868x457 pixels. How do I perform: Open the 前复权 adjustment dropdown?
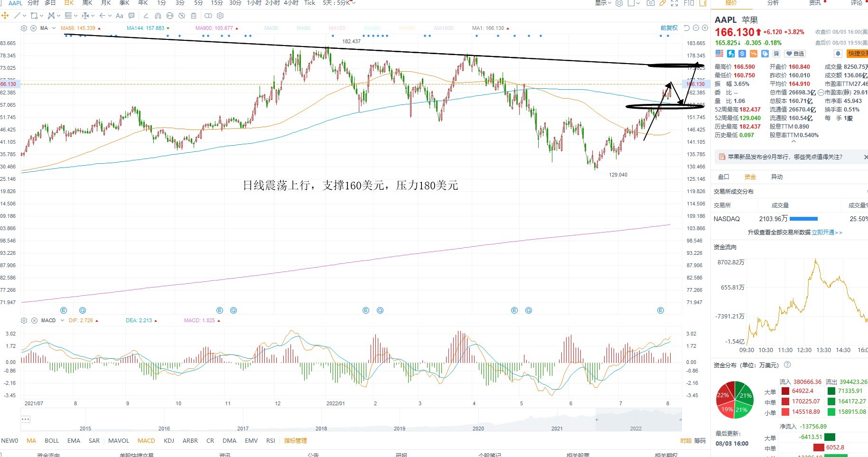coord(669,28)
